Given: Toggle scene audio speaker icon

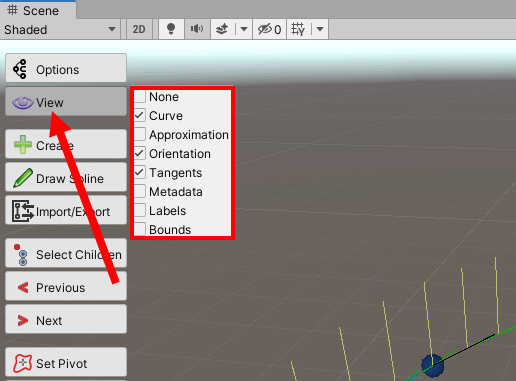Looking at the screenshot, I should [x=197, y=29].
